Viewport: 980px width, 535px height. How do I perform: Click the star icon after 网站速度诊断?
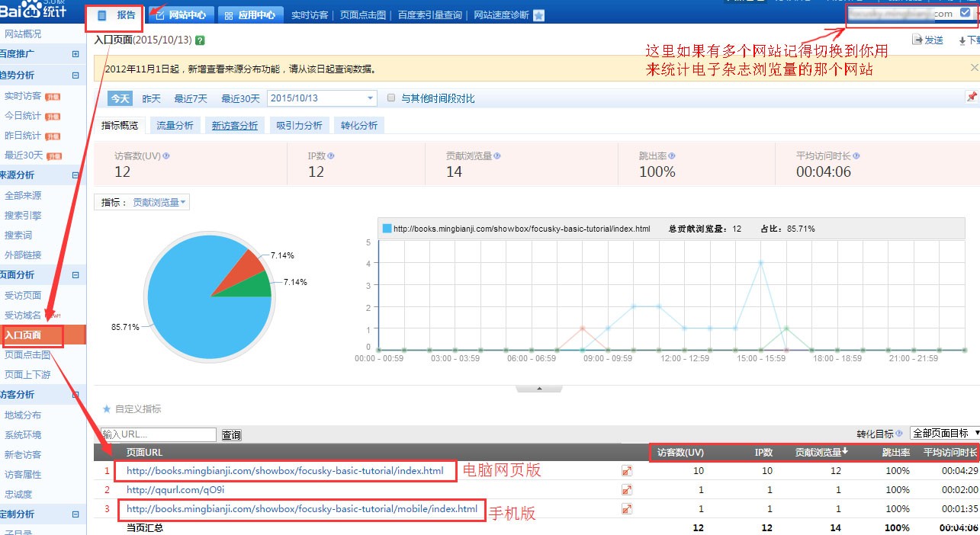538,15
